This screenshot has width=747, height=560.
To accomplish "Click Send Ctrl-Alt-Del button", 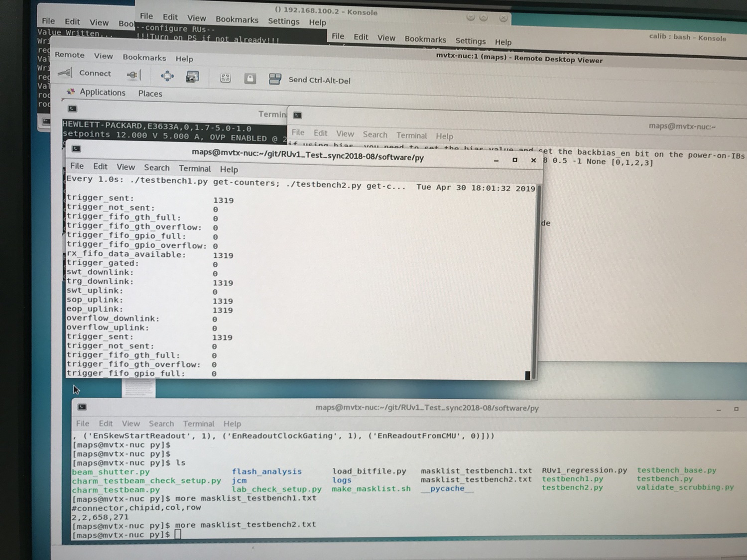I will [319, 80].
